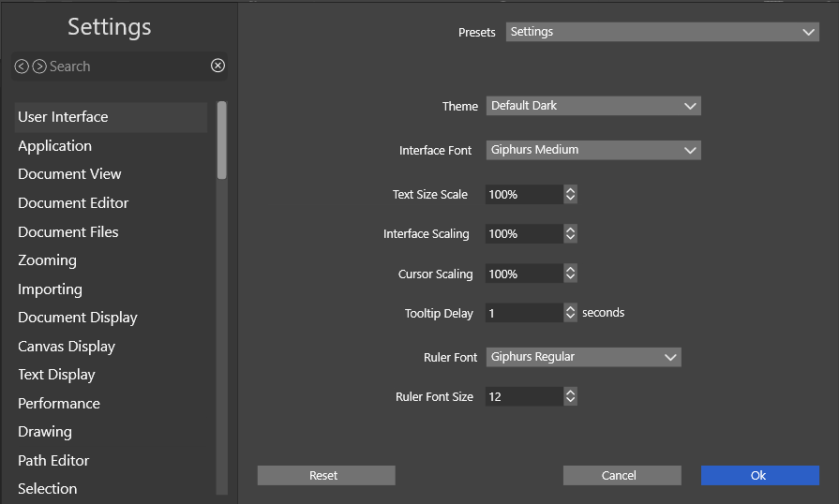Click into the Tooltip Delay input field
The width and height of the screenshot is (839, 504).
click(x=523, y=314)
